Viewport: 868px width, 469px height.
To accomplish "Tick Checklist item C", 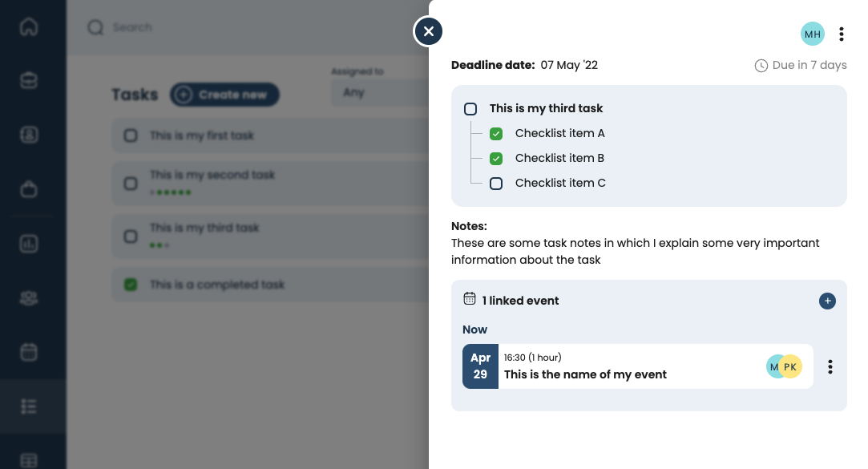I will (496, 184).
